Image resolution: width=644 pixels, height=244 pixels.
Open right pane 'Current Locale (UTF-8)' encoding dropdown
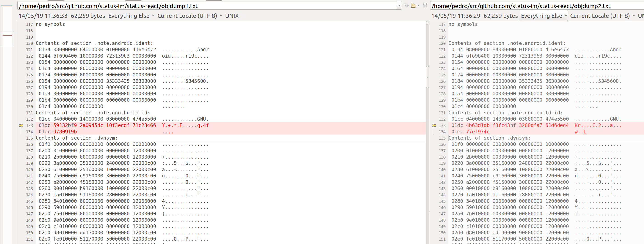pos(602,16)
